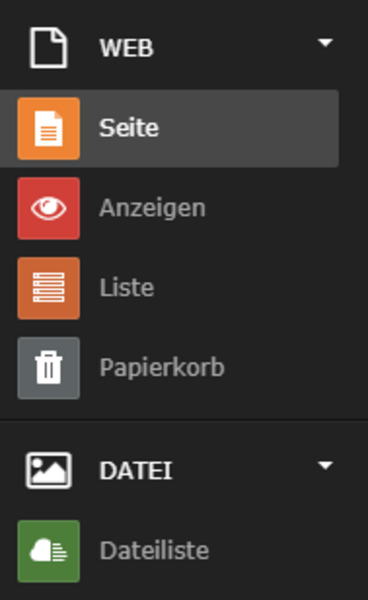Click the orange Seite page icon
Screen dimensions: 368x600
coord(49,128)
